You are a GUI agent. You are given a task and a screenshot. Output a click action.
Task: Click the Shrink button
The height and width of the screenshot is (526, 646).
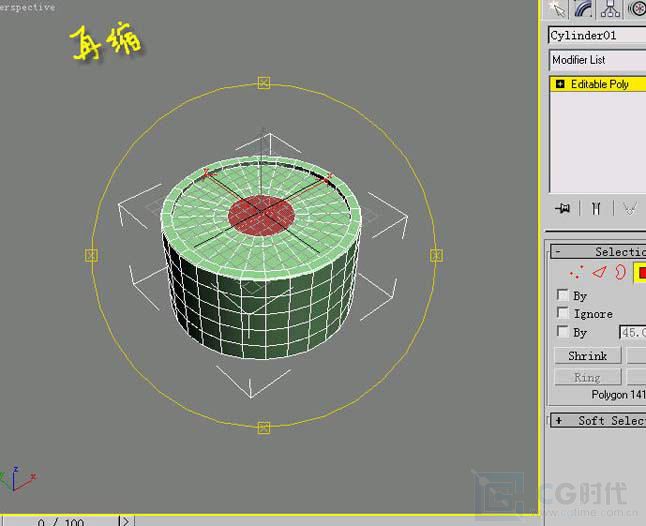(587, 356)
